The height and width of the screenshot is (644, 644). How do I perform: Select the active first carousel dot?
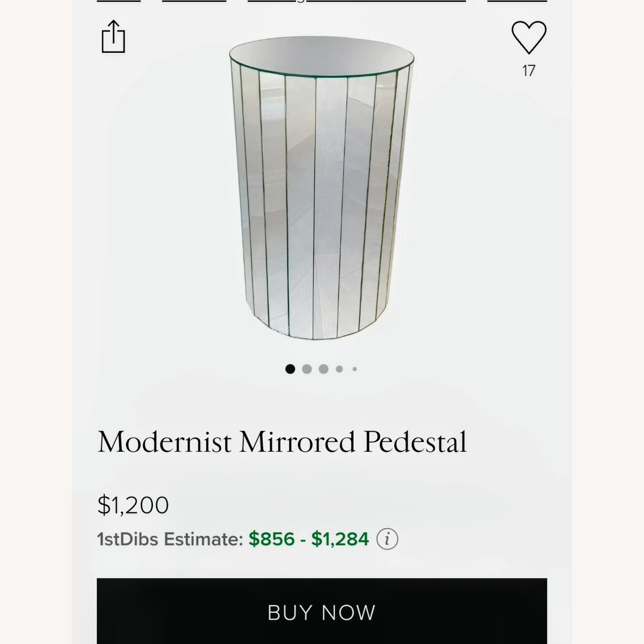[290, 368]
